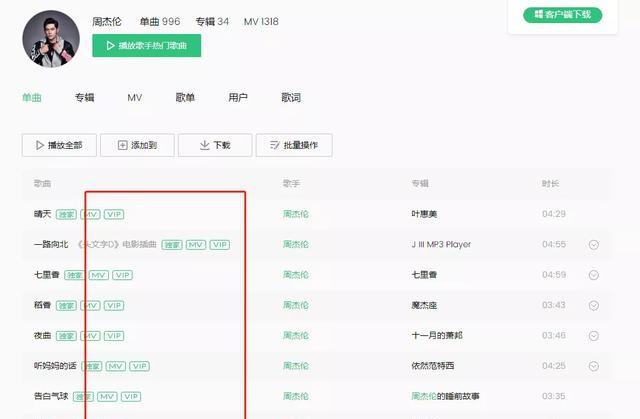This screenshot has height=419, width=640.
Task: Click the MV badge for 稻香
Action: (x=90, y=306)
